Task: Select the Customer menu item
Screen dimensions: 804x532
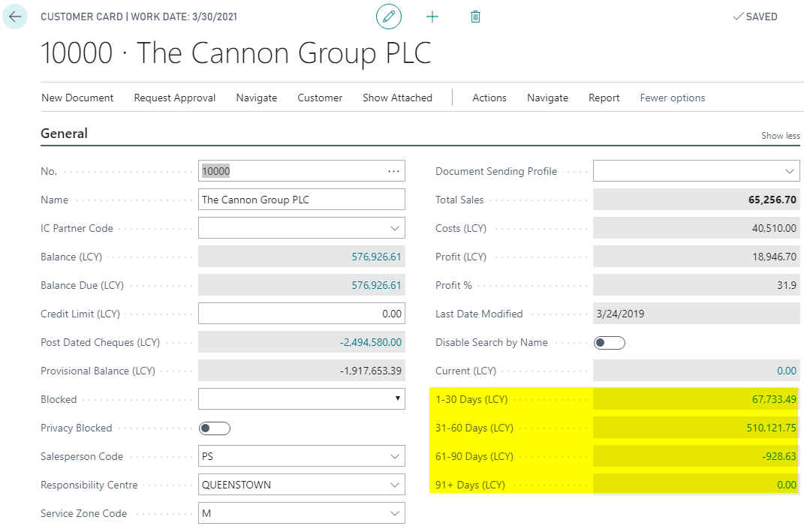Action: [x=319, y=98]
